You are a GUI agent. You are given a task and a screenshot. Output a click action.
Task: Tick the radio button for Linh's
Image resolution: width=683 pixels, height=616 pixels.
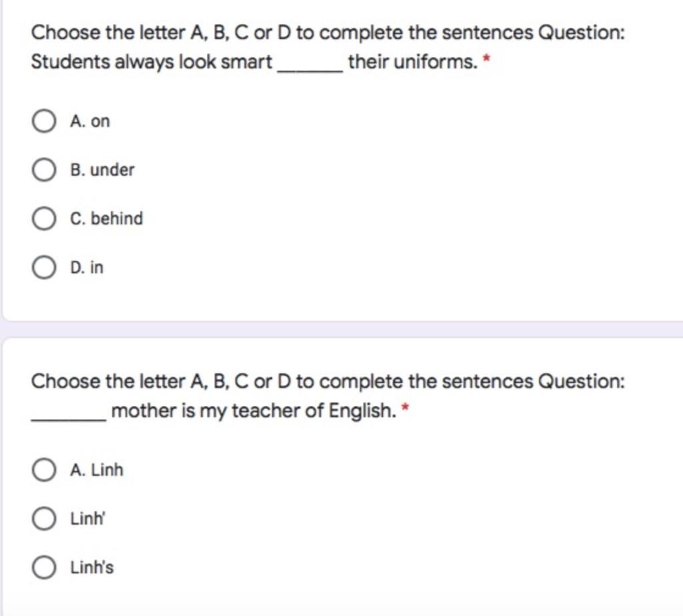click(x=43, y=567)
